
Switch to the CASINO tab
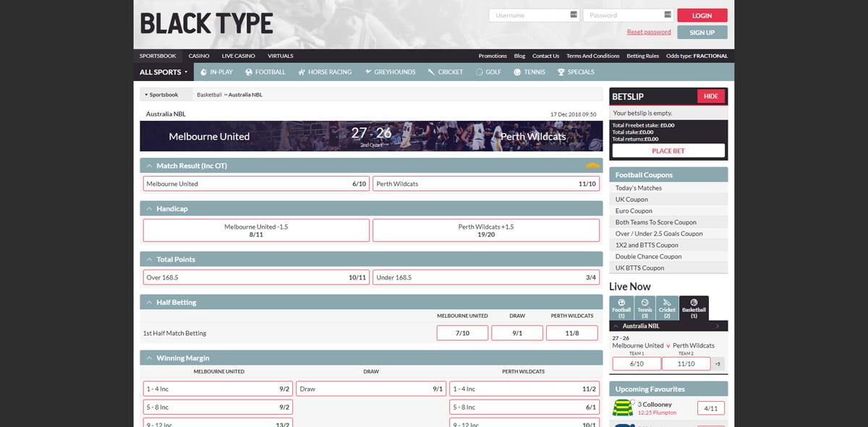199,56
